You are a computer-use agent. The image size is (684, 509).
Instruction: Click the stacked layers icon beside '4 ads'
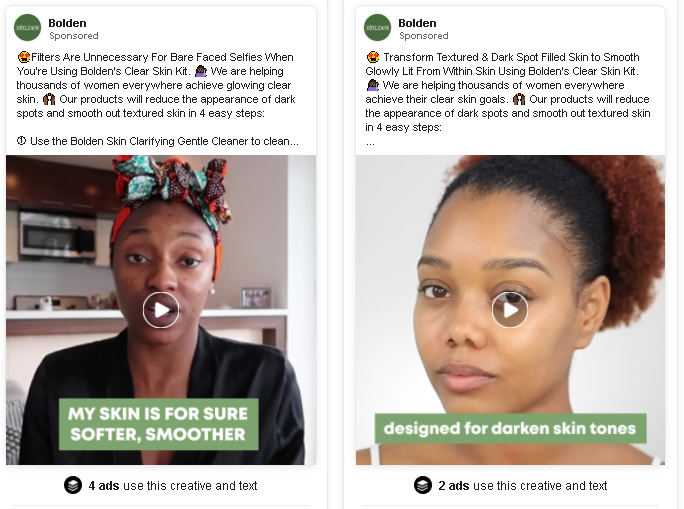pos(73,485)
